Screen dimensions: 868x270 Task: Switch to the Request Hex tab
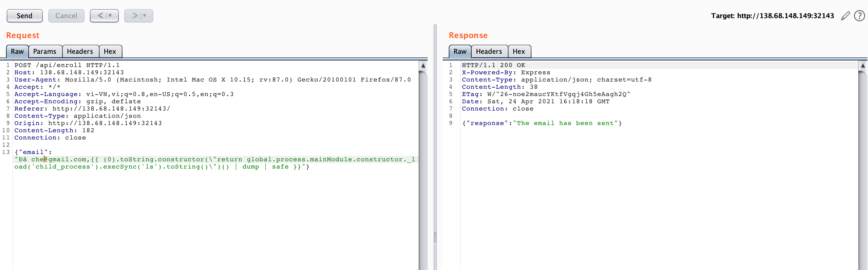point(110,51)
